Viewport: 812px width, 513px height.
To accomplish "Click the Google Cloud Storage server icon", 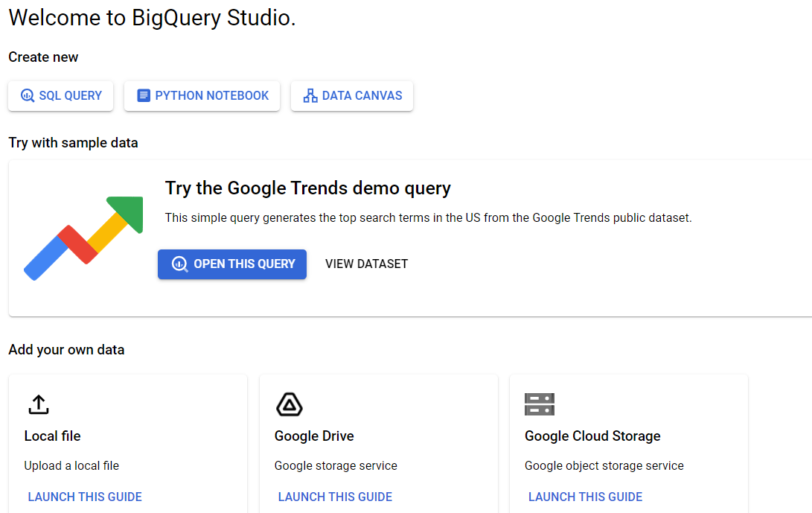I will pyautogui.click(x=539, y=404).
